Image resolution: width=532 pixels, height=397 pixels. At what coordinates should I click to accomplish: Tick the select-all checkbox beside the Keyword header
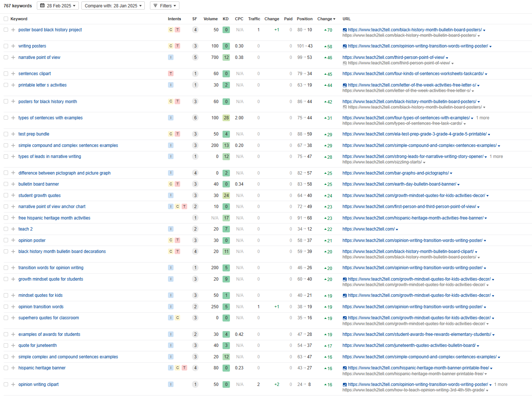click(x=6, y=19)
